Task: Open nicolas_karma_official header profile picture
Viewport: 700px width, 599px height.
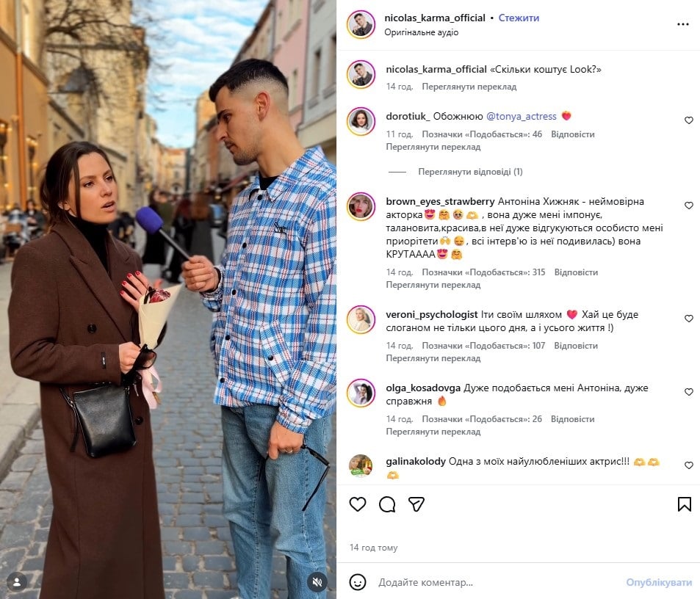Action: tap(361, 24)
